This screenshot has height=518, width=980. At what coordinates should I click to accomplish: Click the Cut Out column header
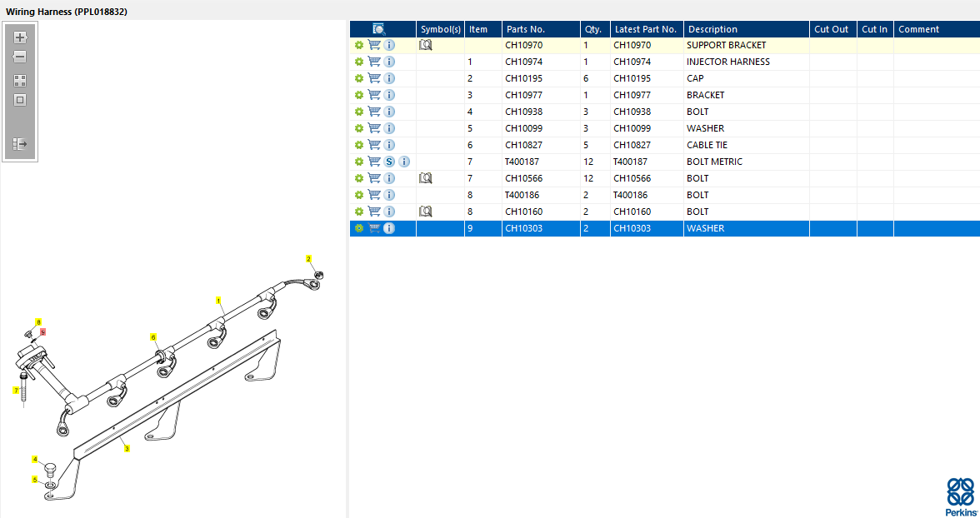coord(833,29)
